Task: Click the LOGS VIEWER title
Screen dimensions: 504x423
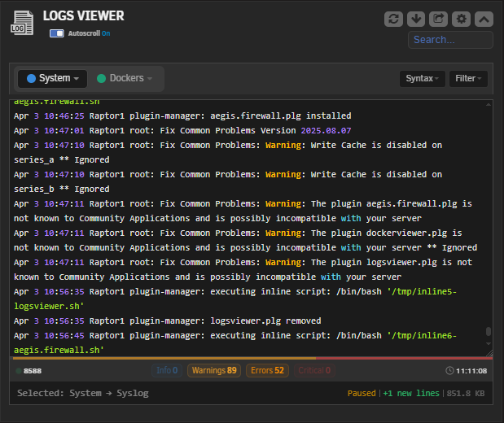Action: pyautogui.click(x=84, y=15)
